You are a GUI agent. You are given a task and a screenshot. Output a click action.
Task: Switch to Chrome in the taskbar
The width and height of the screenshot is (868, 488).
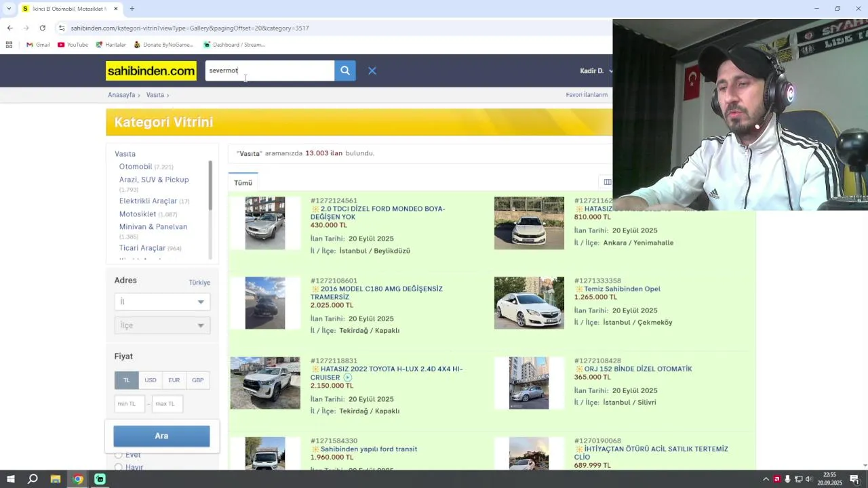pyautogui.click(x=78, y=479)
